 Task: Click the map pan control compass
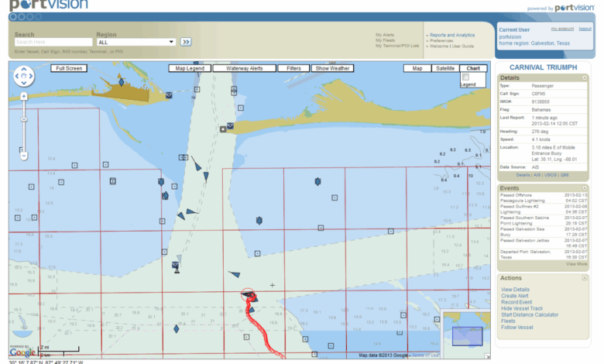[23, 76]
